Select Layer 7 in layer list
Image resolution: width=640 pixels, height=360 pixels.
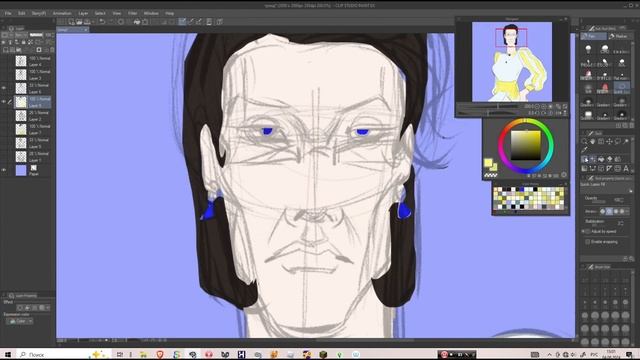pos(33,129)
